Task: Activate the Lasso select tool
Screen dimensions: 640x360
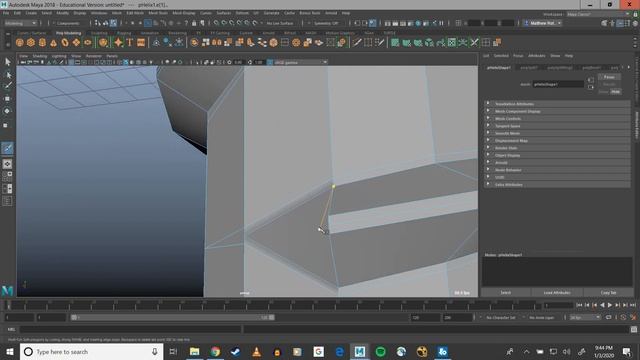Action: tap(7, 74)
